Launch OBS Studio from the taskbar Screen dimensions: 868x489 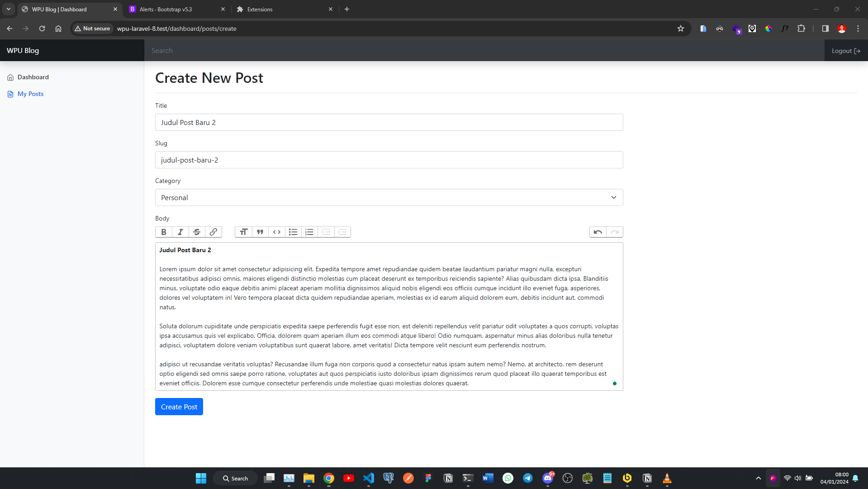pyautogui.click(x=567, y=478)
